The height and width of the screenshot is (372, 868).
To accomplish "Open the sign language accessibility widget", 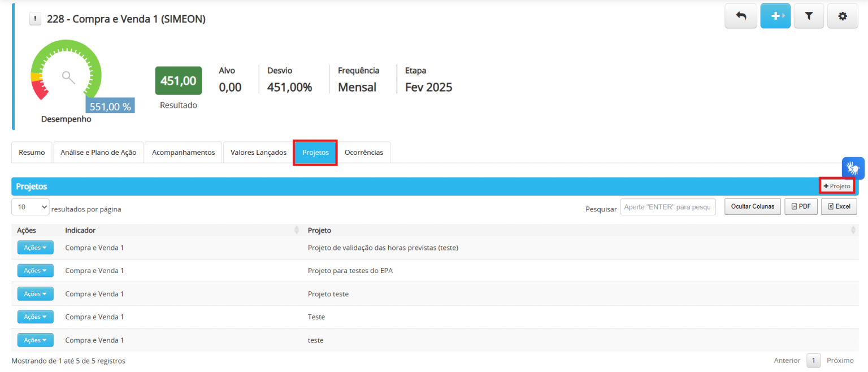I will (853, 168).
